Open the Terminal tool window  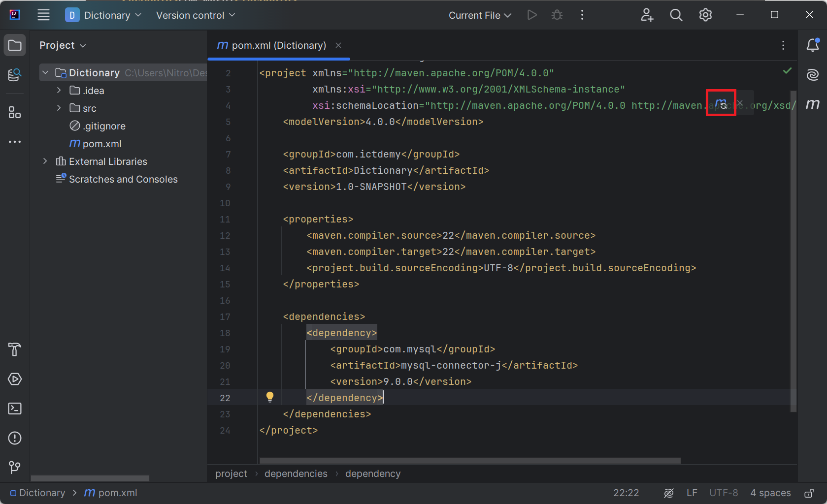click(x=15, y=409)
